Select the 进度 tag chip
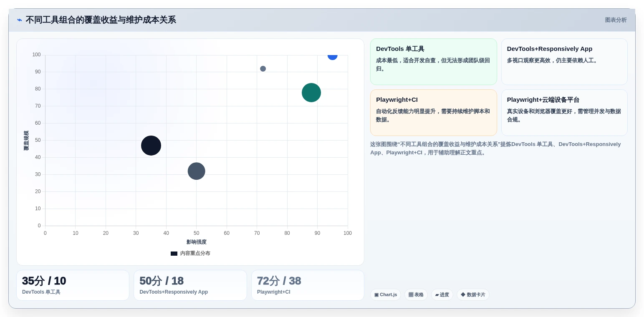 click(442, 295)
